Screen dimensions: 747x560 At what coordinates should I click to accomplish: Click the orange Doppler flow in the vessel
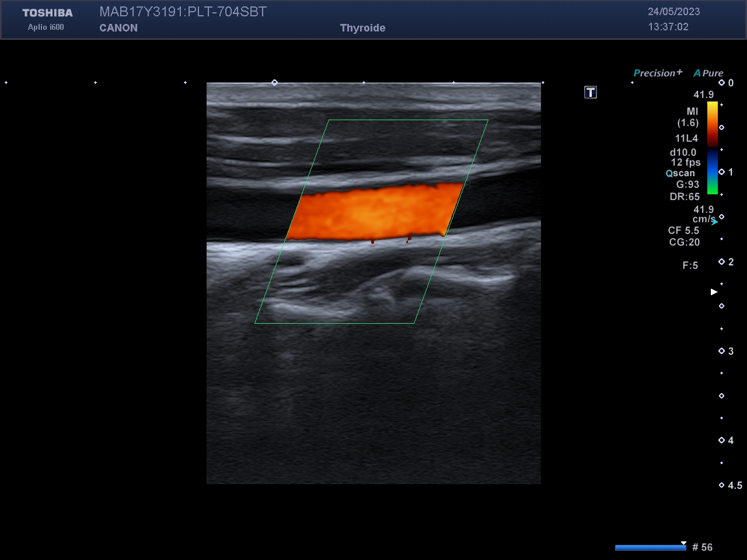[x=373, y=213]
